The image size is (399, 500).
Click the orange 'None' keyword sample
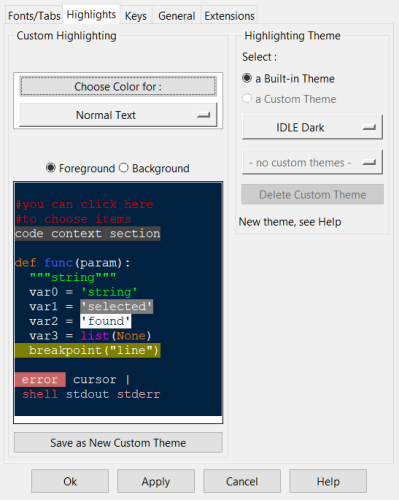click(131, 336)
